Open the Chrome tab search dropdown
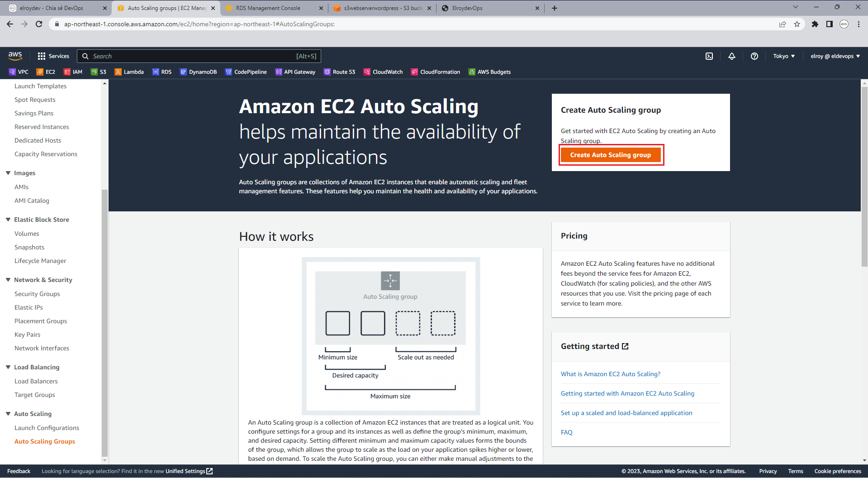Screen dimensions: 868x478 (795, 7)
